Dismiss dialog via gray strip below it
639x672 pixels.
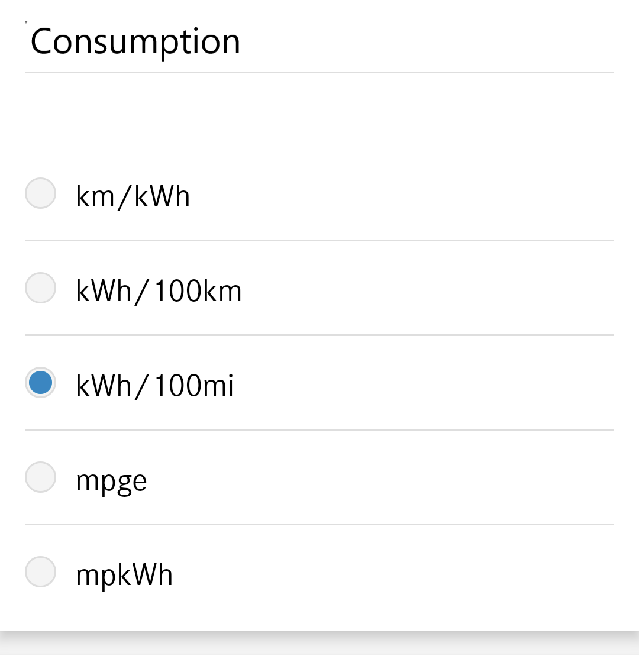(x=319, y=663)
